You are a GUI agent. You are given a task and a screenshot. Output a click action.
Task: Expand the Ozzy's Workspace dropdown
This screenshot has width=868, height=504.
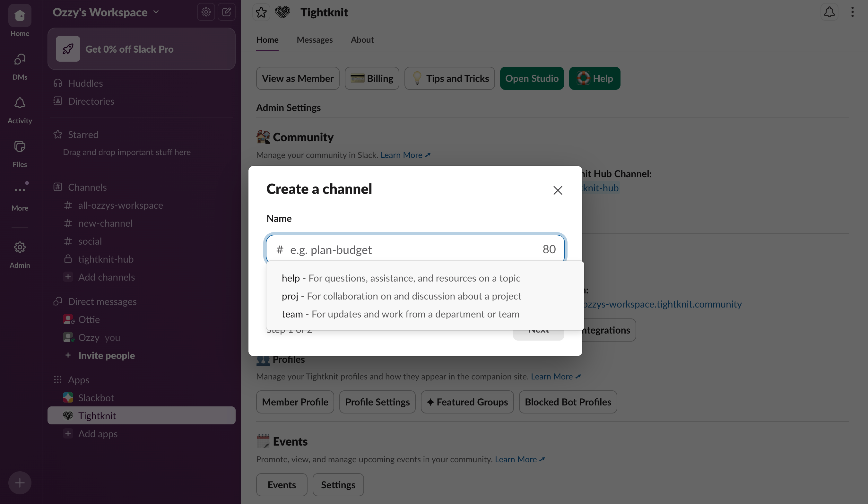pos(106,13)
